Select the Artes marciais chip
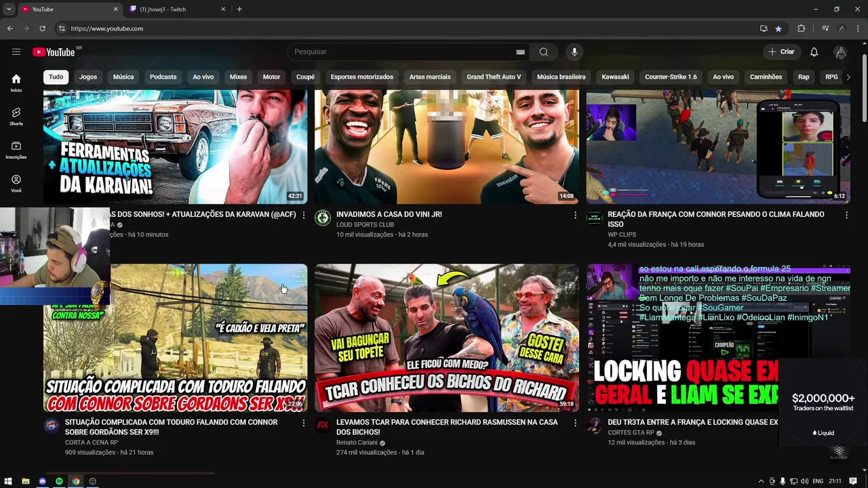The width and height of the screenshot is (868, 488). coord(430,77)
